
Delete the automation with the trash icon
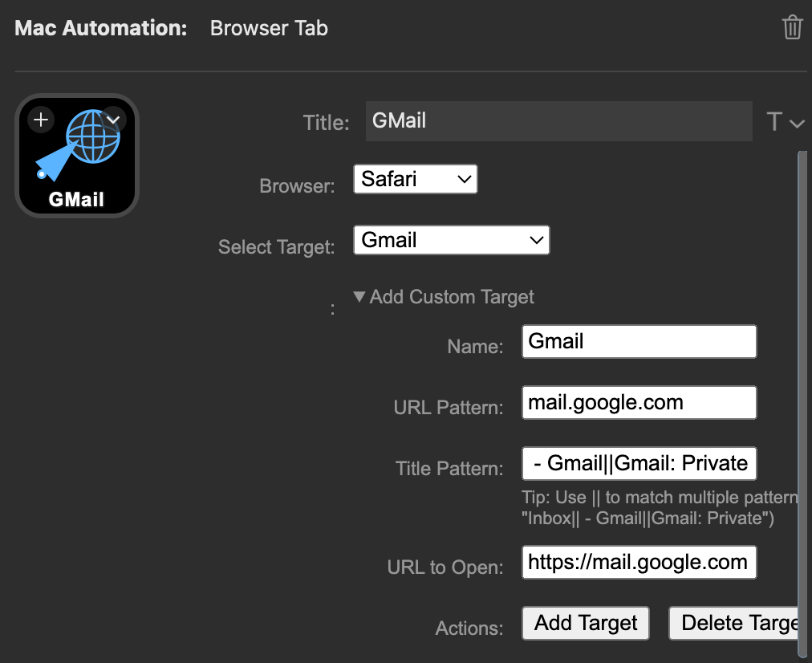(x=793, y=26)
